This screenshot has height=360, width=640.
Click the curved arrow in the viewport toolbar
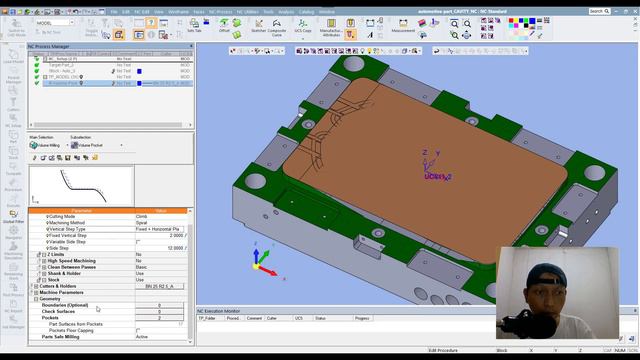click(x=436, y=51)
